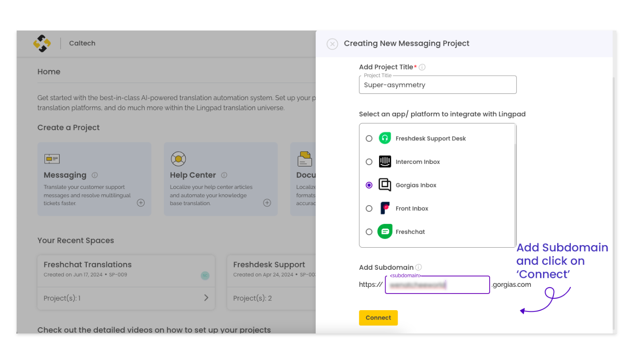Click the Freshdesk headset logo icon

[385, 138]
